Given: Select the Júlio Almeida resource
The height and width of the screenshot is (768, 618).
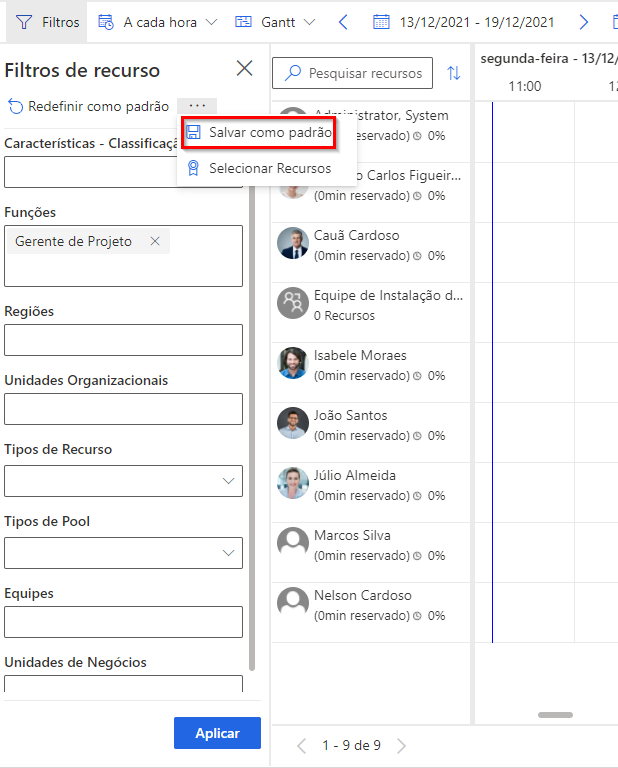Looking at the screenshot, I should [x=371, y=493].
